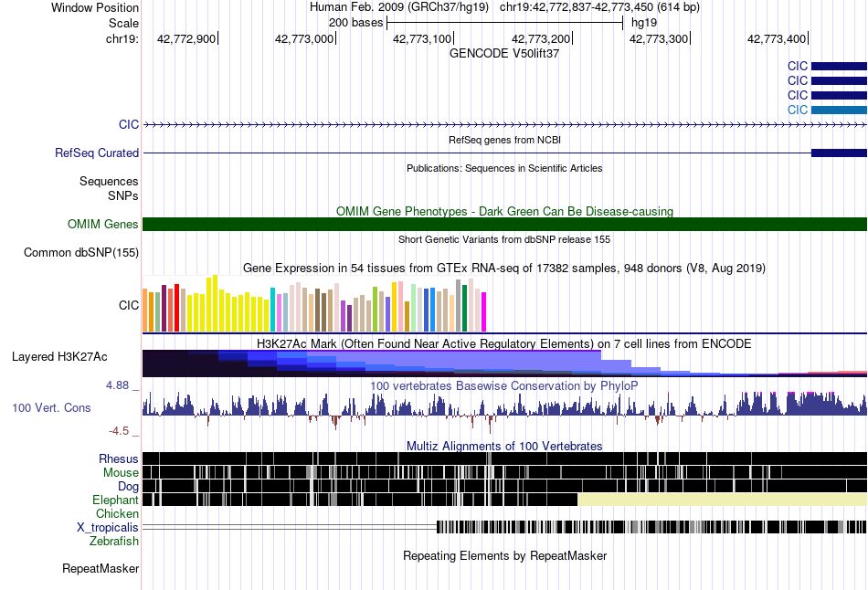The width and height of the screenshot is (868, 590).
Task: Click the RefSeq Curated exon block
Action: pyautogui.click(x=839, y=153)
